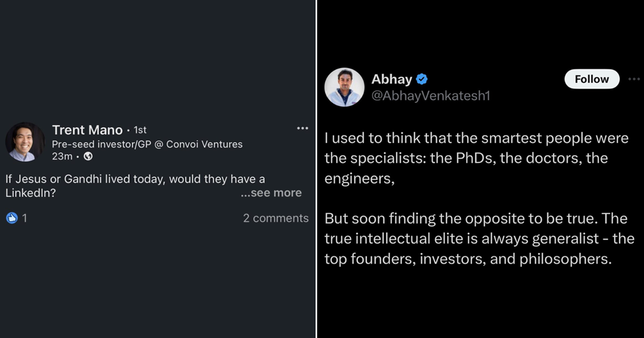Click the headline Pre-seed investor/GP @ Convoi Ventures
This screenshot has height=338, width=644.
(x=147, y=144)
